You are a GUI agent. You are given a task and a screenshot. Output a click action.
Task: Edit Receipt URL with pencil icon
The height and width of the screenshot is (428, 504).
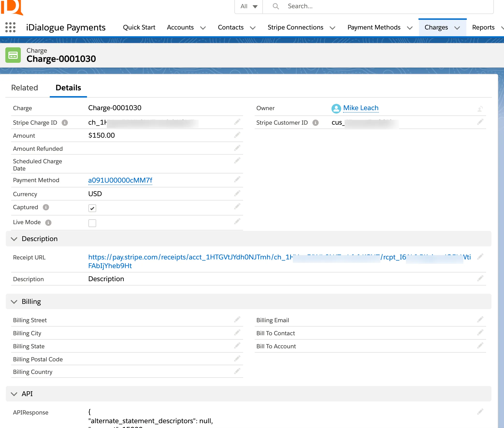[x=480, y=257]
